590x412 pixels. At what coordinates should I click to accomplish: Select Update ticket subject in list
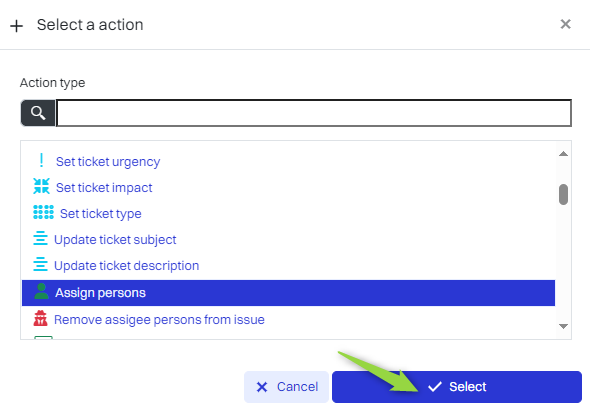point(115,240)
